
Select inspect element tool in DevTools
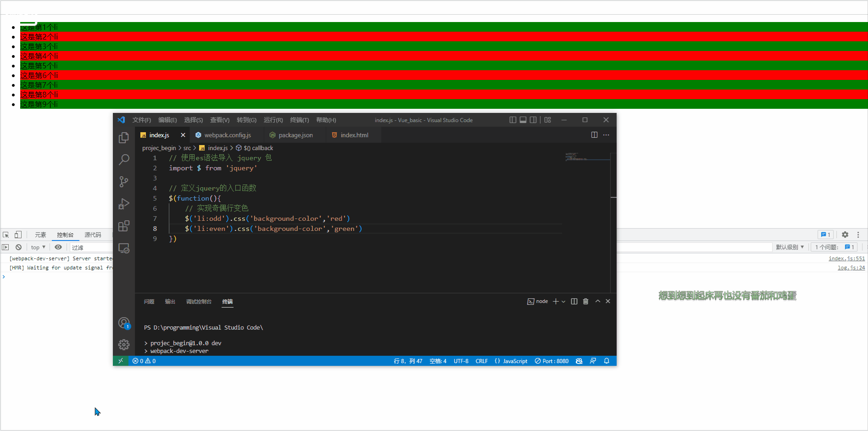point(6,235)
